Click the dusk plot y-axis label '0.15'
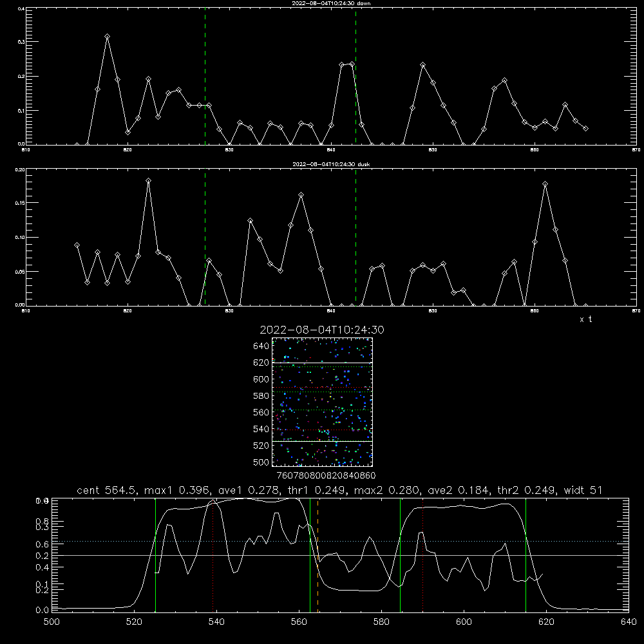This screenshot has height=644, width=644. pos(20,203)
